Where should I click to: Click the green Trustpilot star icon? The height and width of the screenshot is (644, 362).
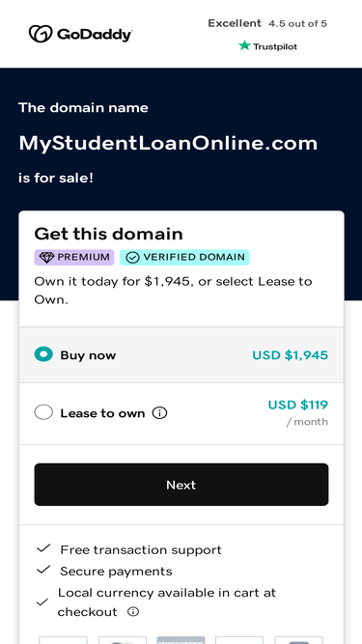[x=244, y=45]
